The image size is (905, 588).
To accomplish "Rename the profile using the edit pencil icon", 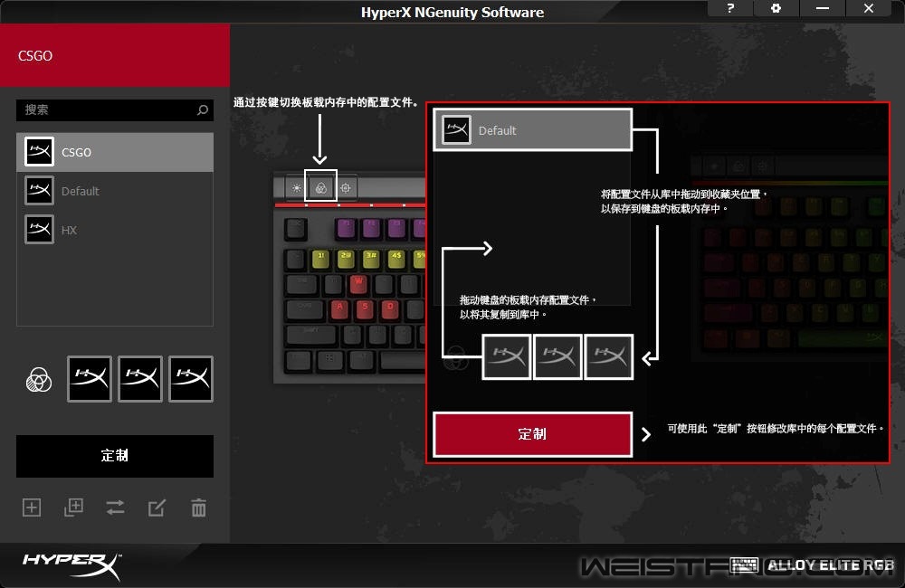I will (x=157, y=507).
